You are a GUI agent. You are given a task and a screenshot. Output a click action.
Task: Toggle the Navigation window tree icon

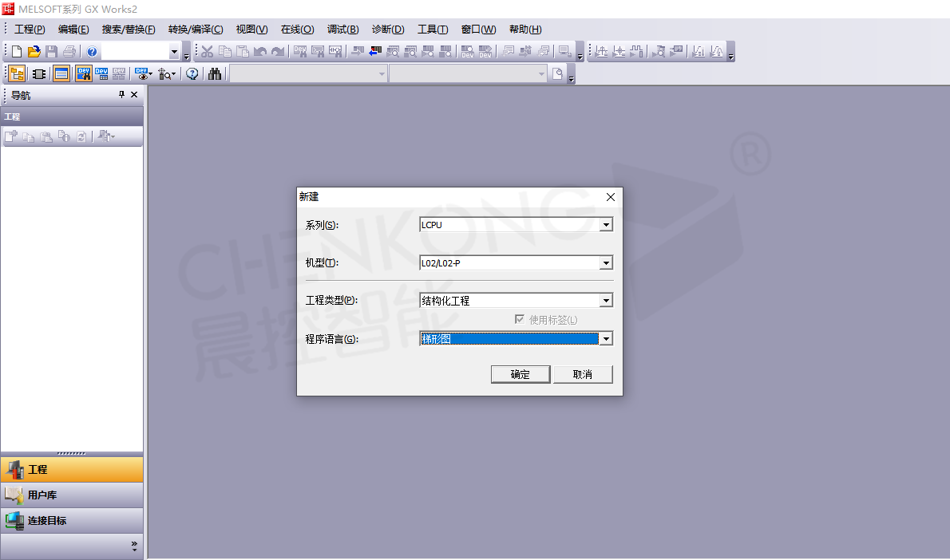click(x=17, y=74)
